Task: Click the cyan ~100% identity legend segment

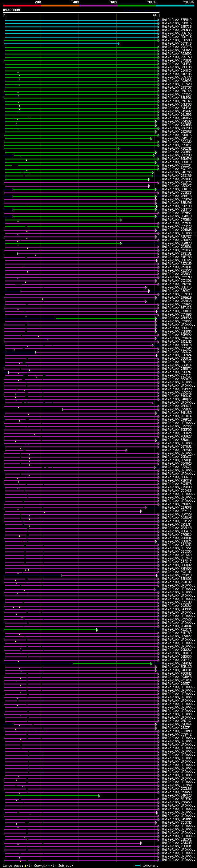Action: 175,6
